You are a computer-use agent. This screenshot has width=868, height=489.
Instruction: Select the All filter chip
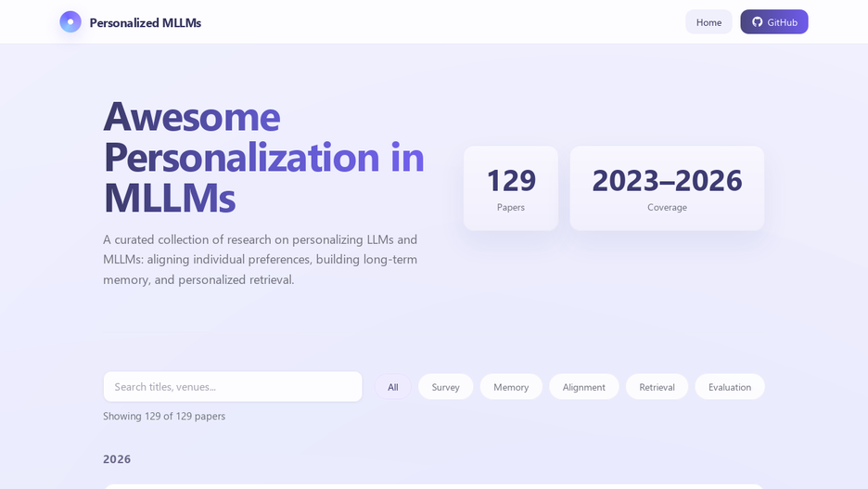click(392, 387)
